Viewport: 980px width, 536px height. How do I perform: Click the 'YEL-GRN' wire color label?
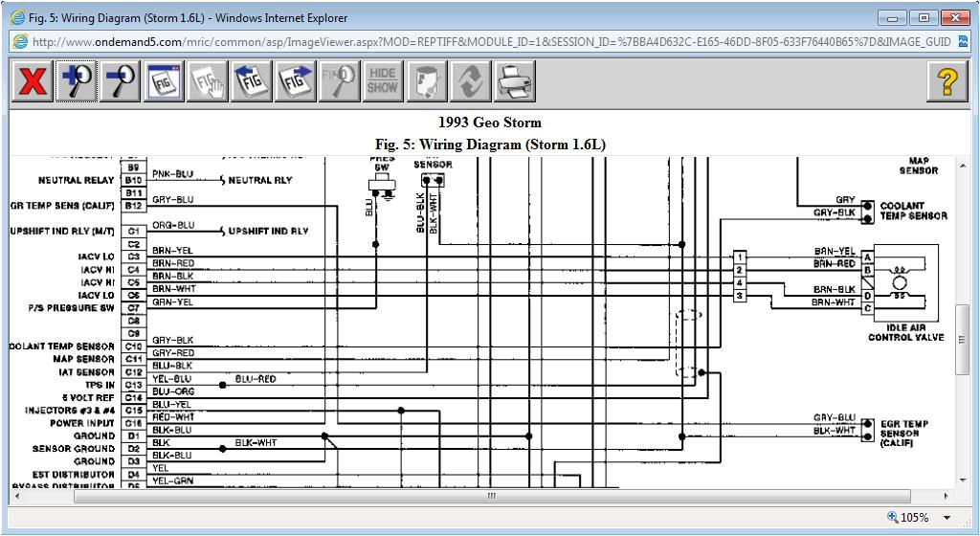click(x=172, y=481)
